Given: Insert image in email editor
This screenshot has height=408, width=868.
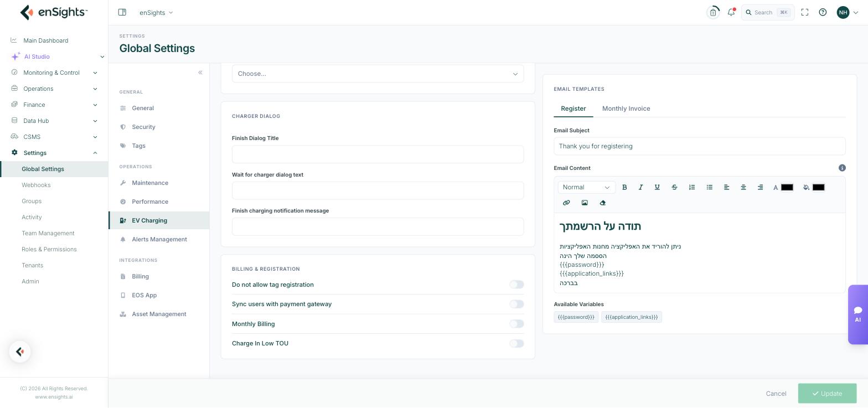Looking at the screenshot, I should 585,203.
